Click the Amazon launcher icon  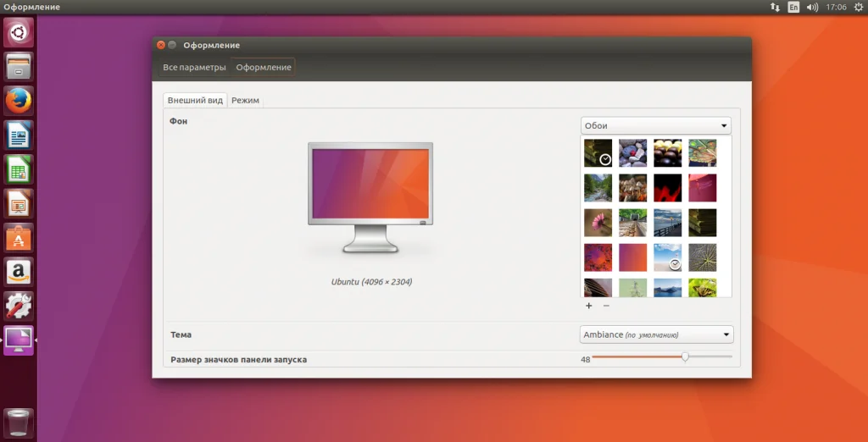19,273
